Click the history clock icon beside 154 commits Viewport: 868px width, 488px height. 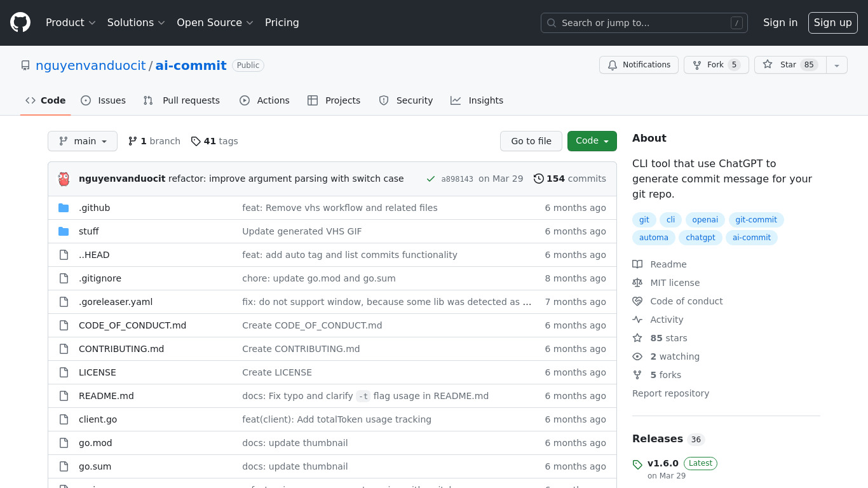[539, 179]
